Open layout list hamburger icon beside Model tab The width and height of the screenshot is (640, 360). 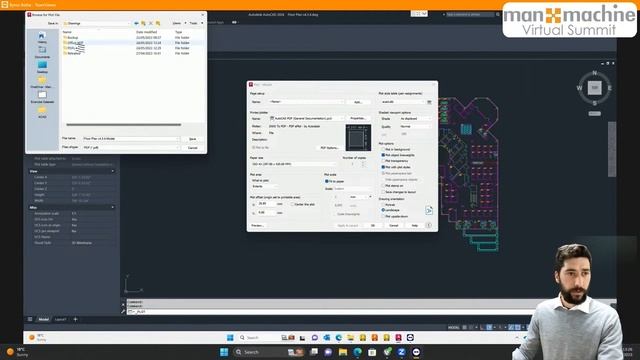point(30,319)
